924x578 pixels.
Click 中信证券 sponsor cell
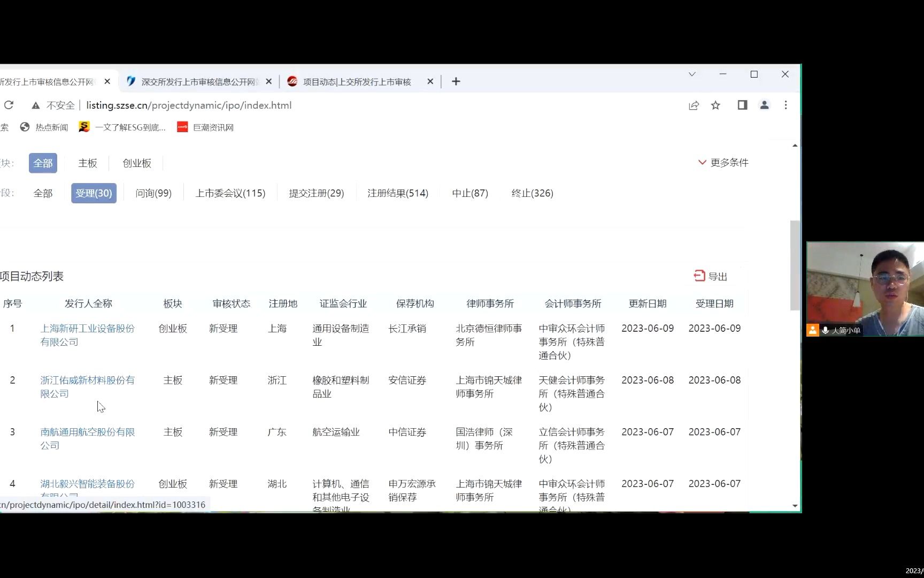tap(407, 432)
